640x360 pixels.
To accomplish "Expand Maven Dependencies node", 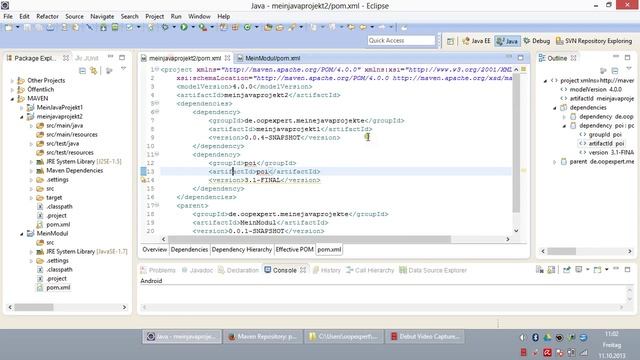I will [x=31, y=171].
